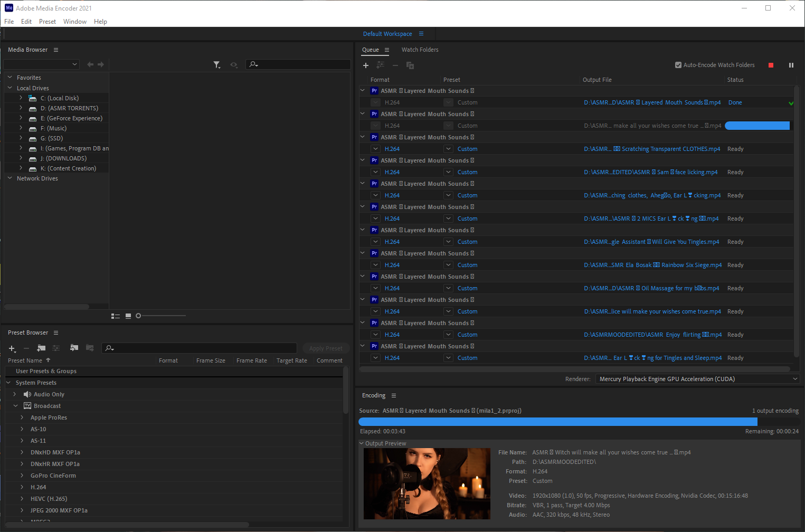This screenshot has height=532, width=805.
Task: Click Custom preset link for Will Give You Tingles
Action: click(x=467, y=242)
